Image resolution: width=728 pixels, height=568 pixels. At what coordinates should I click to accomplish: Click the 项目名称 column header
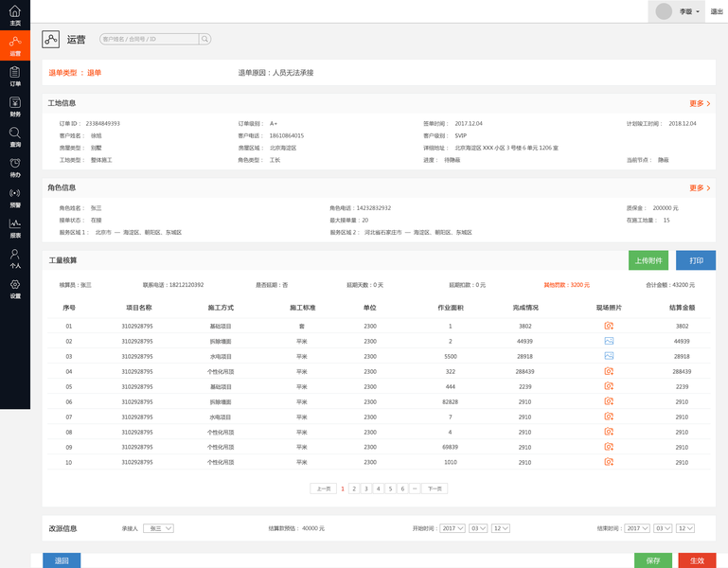[139, 308]
